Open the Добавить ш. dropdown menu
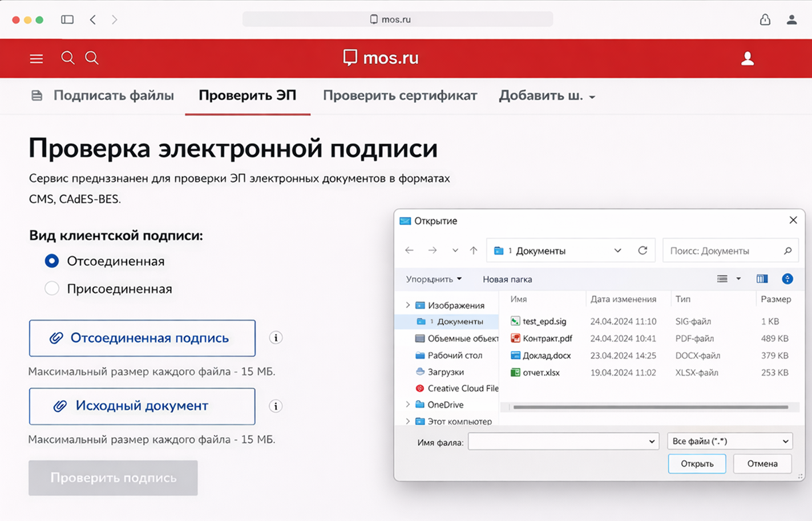This screenshot has width=812, height=521. pyautogui.click(x=547, y=95)
